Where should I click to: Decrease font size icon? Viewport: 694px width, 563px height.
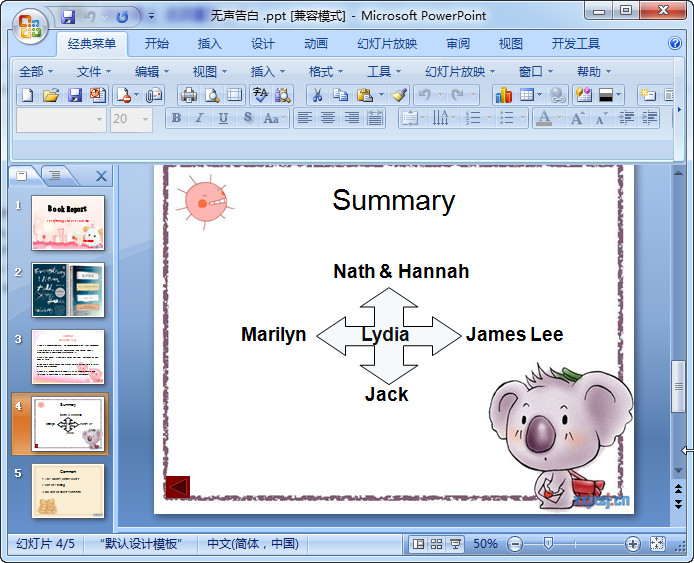[601, 118]
